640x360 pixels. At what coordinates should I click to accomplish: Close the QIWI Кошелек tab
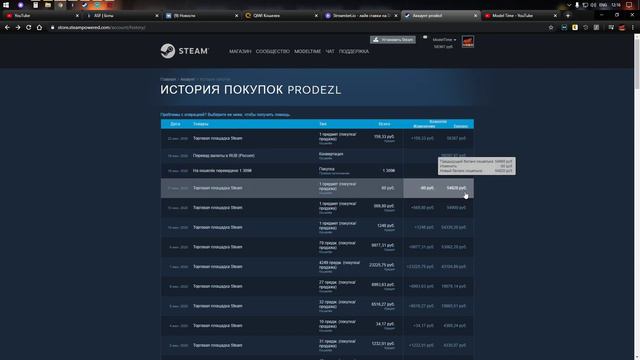[x=316, y=16]
